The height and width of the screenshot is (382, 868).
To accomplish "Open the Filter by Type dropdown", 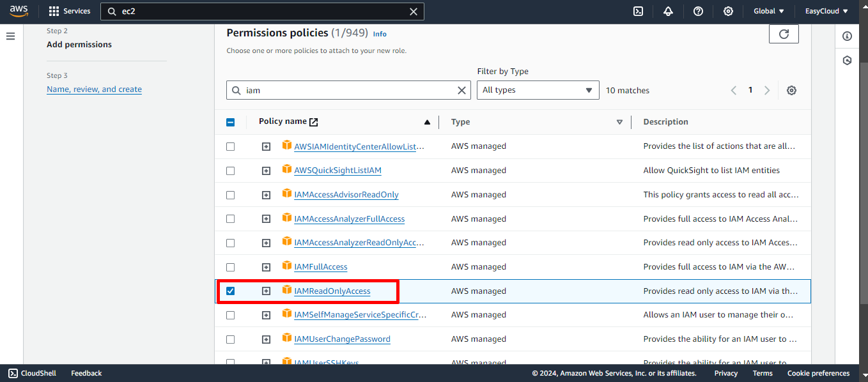I will pyautogui.click(x=538, y=90).
